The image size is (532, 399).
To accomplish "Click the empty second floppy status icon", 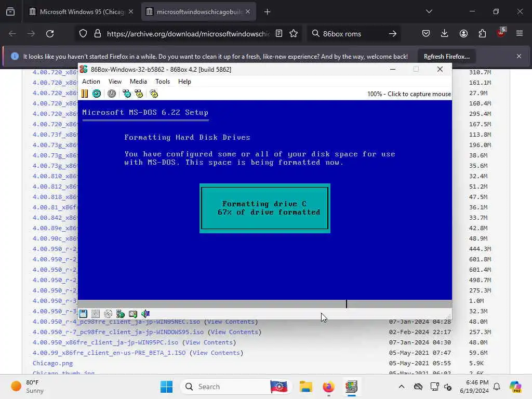I will tap(96, 314).
